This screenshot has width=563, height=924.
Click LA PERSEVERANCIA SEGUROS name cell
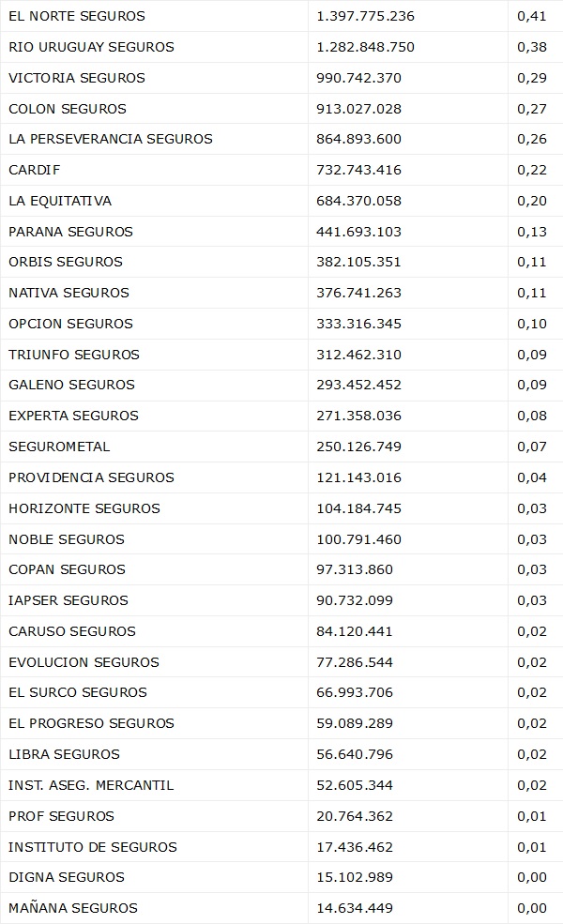pyautogui.click(x=111, y=139)
